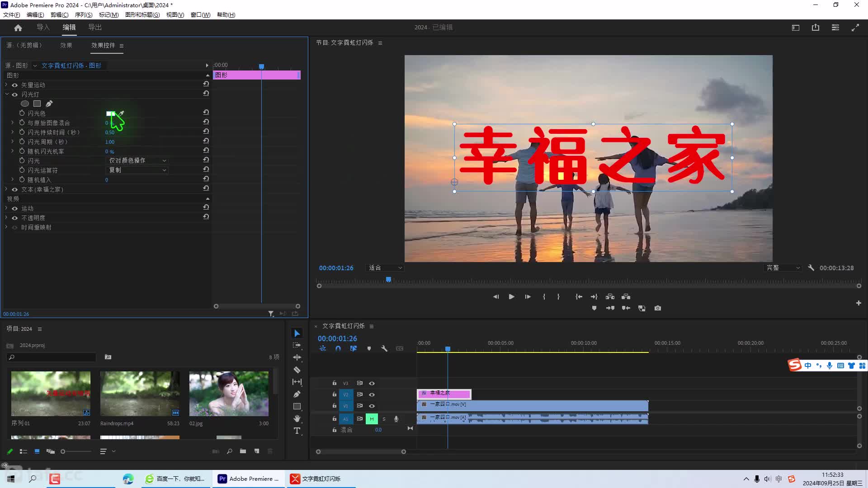Select the Pen tool in the tools panel
This screenshot has width=868, height=488.
(297, 394)
